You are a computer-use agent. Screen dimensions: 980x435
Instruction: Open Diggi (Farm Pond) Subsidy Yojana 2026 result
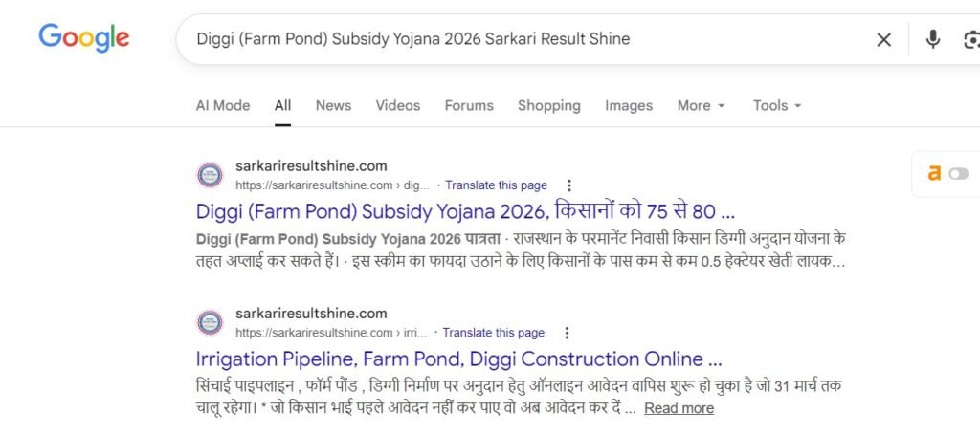465,211
